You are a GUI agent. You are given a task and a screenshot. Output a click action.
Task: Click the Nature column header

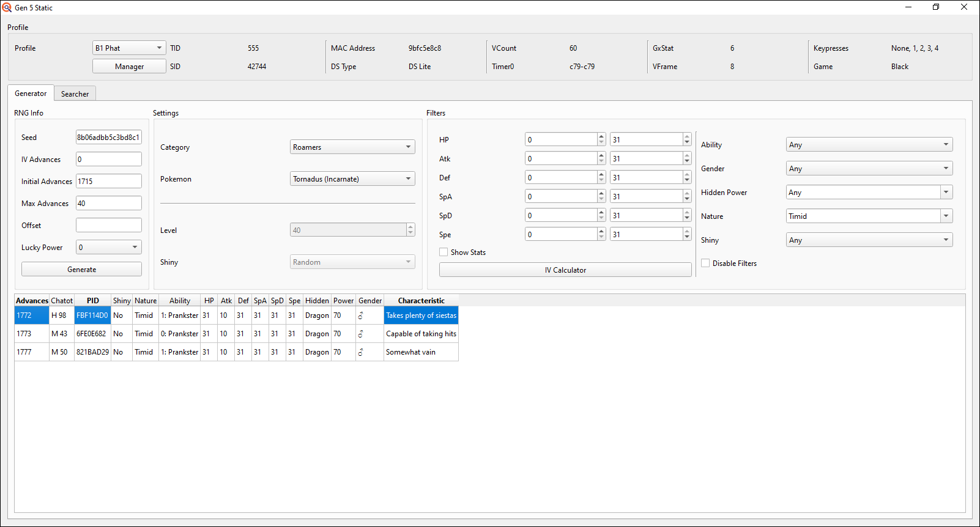tap(146, 300)
